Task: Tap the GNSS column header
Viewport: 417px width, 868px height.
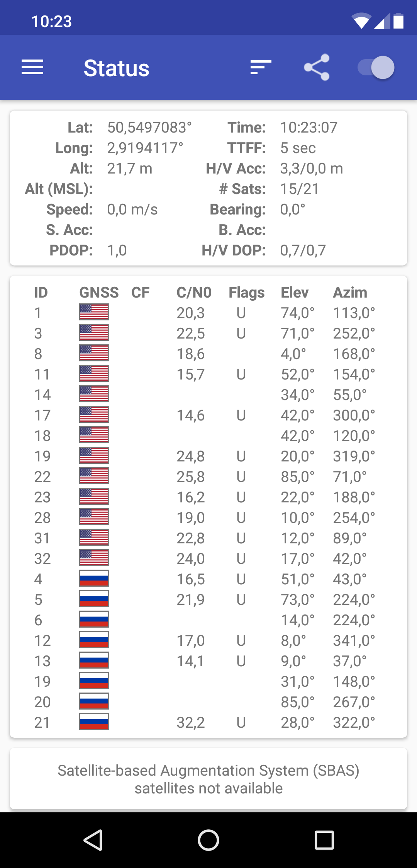Action: pyautogui.click(x=99, y=293)
